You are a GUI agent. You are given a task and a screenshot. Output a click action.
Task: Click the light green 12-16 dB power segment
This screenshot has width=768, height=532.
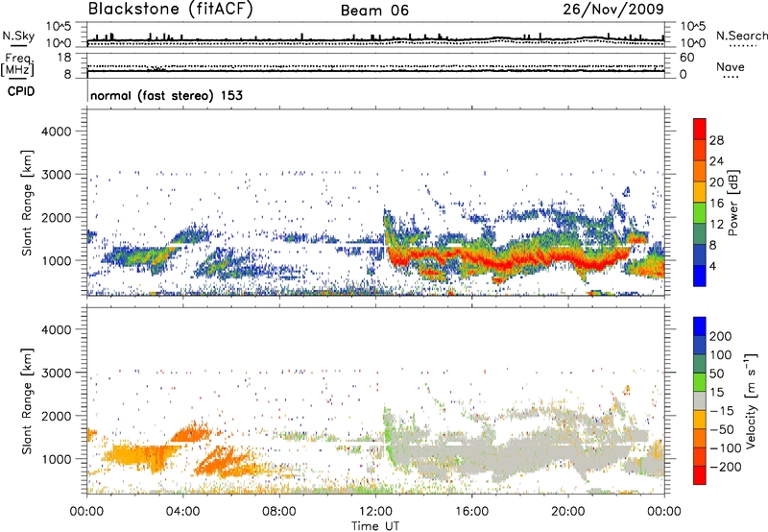coord(700,213)
